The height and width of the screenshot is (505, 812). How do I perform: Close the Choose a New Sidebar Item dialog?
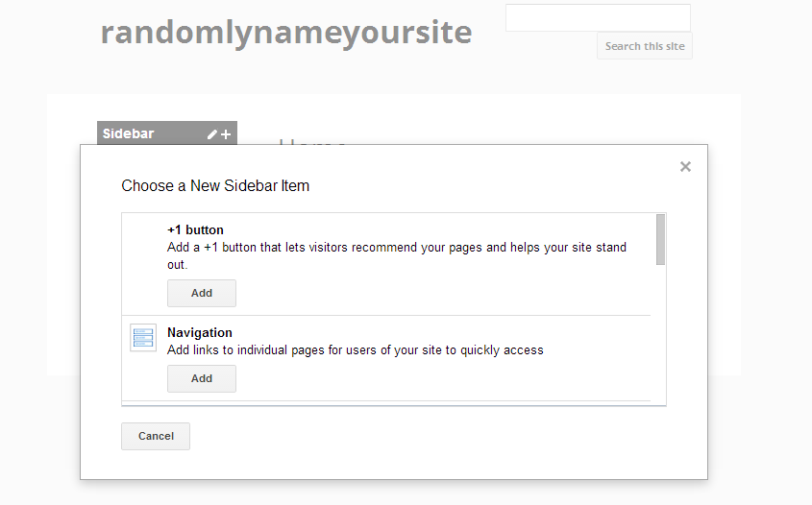685,167
